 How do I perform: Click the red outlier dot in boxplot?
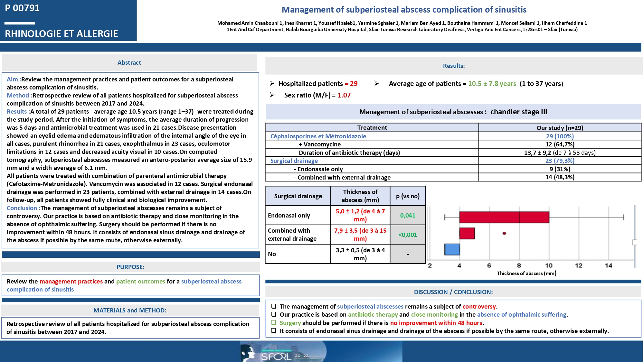click(504, 233)
